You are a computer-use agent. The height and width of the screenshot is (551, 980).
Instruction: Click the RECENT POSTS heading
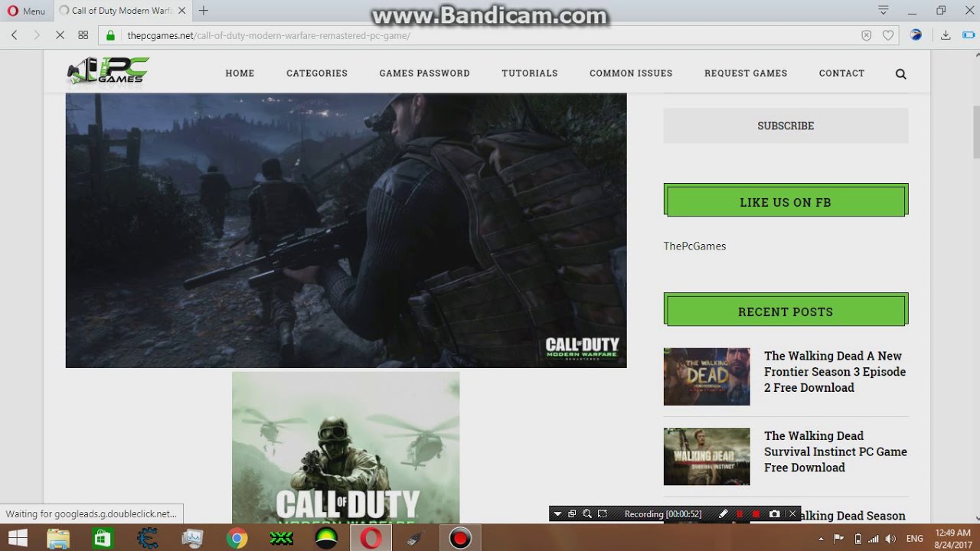pyautogui.click(x=786, y=311)
